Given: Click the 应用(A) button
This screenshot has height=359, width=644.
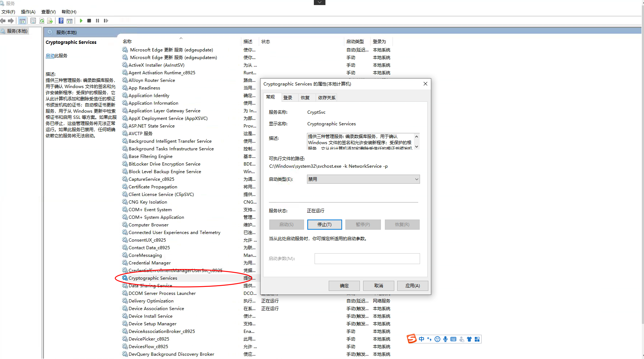Looking at the screenshot, I should 412,286.
